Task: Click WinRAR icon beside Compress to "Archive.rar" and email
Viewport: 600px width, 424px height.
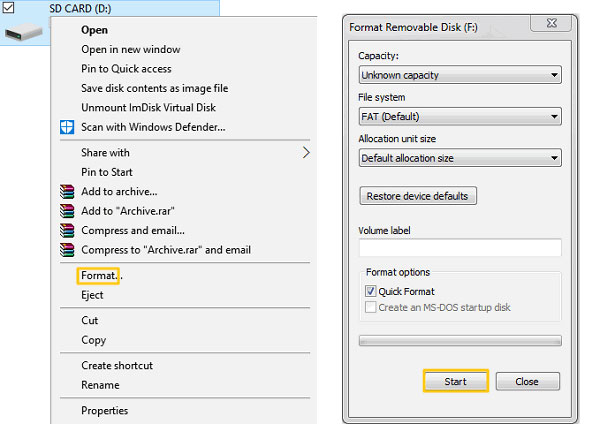Action: pyautogui.click(x=67, y=250)
